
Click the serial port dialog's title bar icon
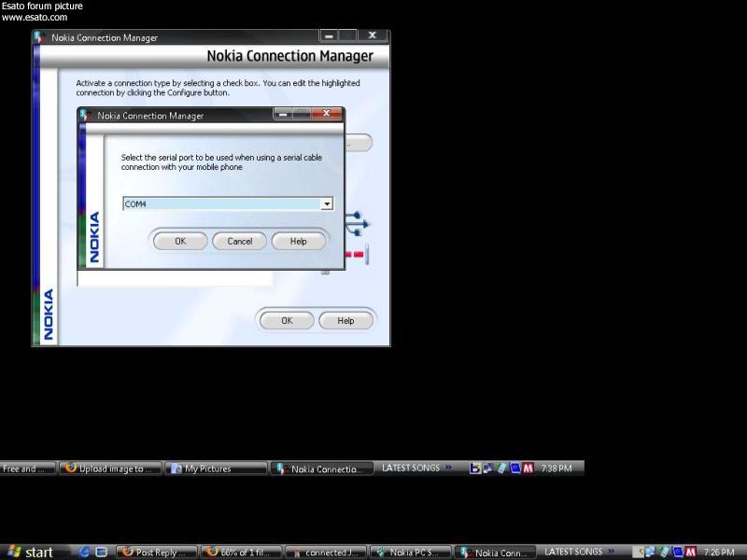(86, 115)
